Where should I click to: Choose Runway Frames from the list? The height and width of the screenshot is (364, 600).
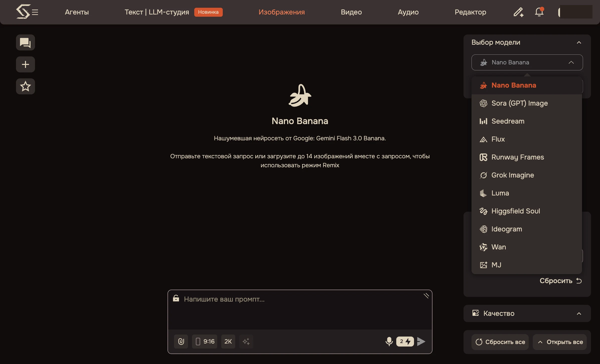click(527, 157)
